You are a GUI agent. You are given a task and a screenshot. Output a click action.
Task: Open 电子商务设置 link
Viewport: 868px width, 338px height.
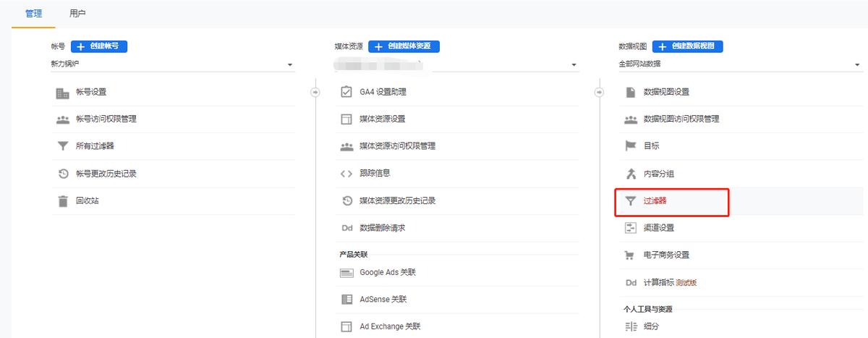pos(666,255)
